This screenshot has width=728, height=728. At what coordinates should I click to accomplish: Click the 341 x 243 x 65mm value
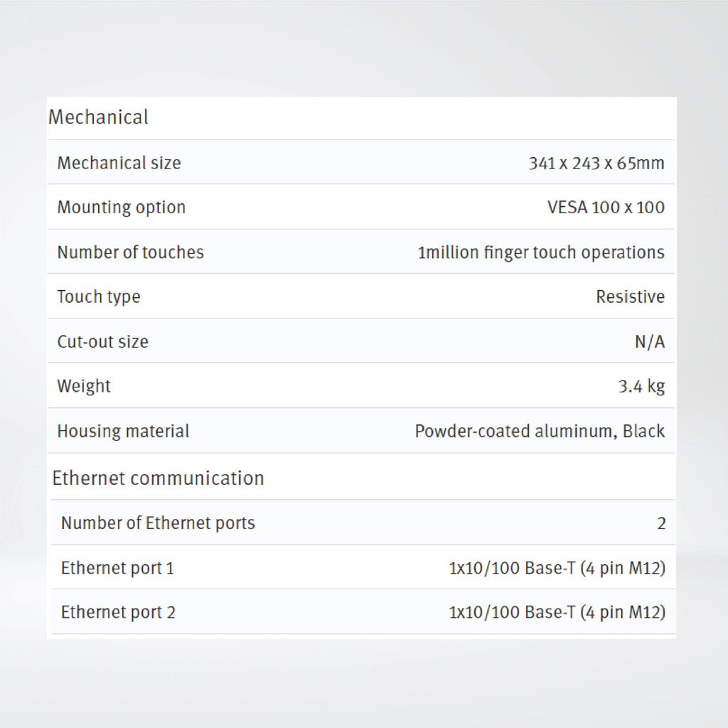tap(596, 164)
